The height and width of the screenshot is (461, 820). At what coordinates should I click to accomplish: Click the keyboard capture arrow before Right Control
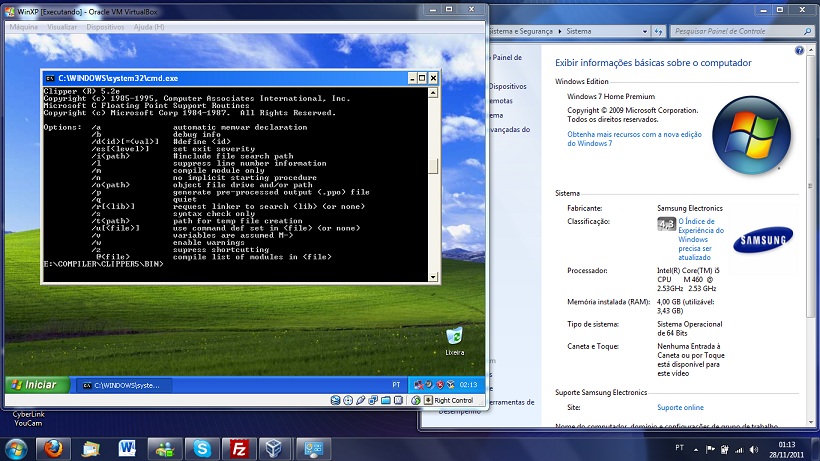point(428,400)
